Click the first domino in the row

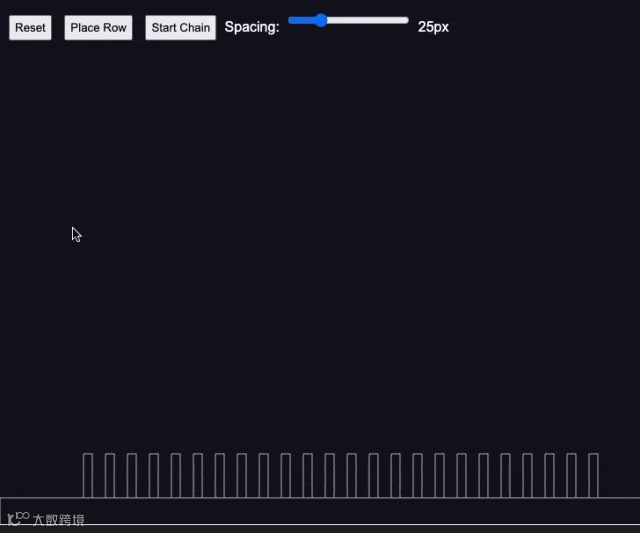pyautogui.click(x=88, y=475)
